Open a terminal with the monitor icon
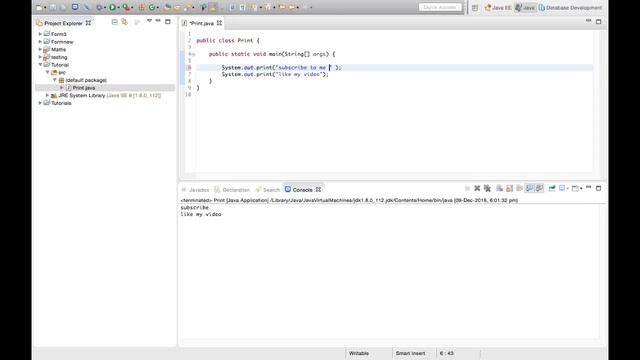The image size is (640, 360). pos(75,7)
